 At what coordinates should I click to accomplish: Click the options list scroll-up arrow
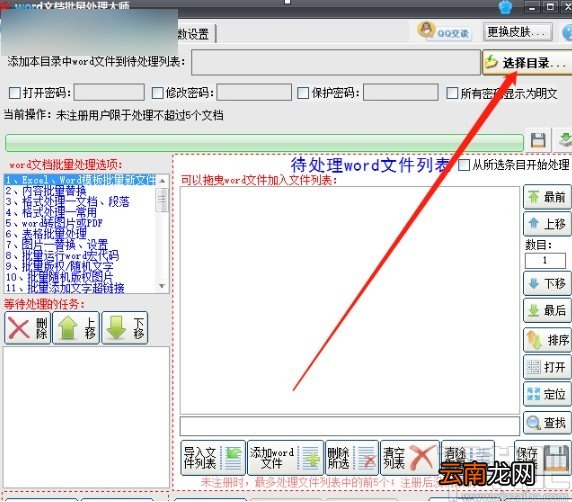tap(162, 181)
